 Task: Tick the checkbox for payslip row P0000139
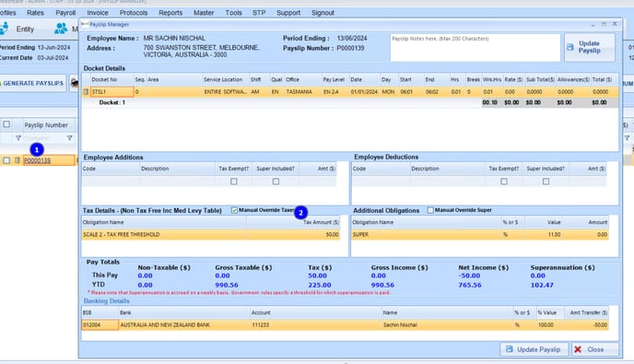click(x=6, y=160)
